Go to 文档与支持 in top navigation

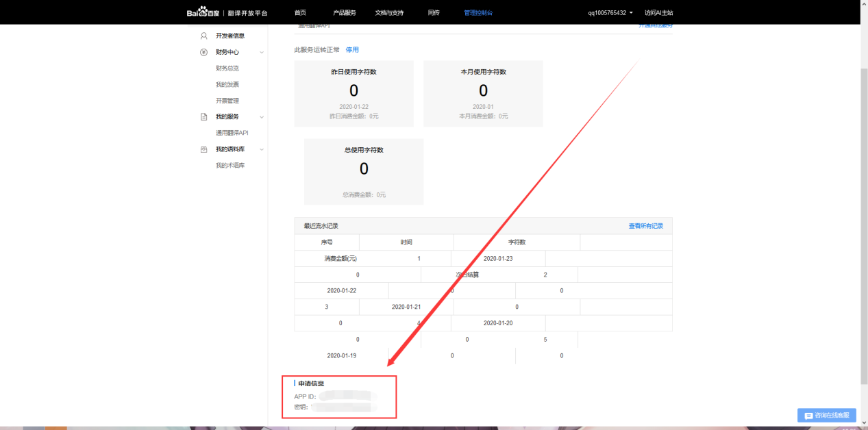pos(390,13)
